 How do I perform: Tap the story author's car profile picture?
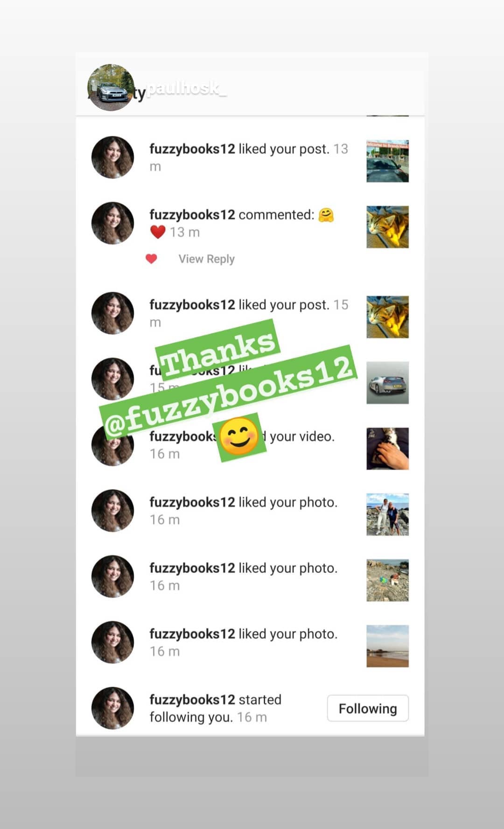[x=111, y=87]
